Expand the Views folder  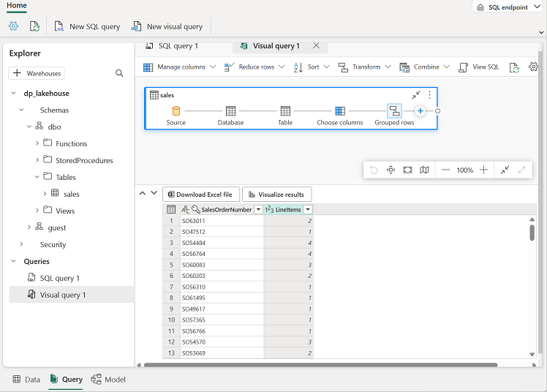[x=37, y=211]
